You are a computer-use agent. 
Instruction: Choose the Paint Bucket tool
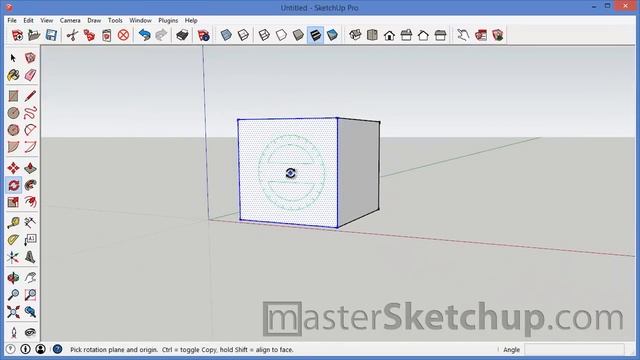[13, 75]
